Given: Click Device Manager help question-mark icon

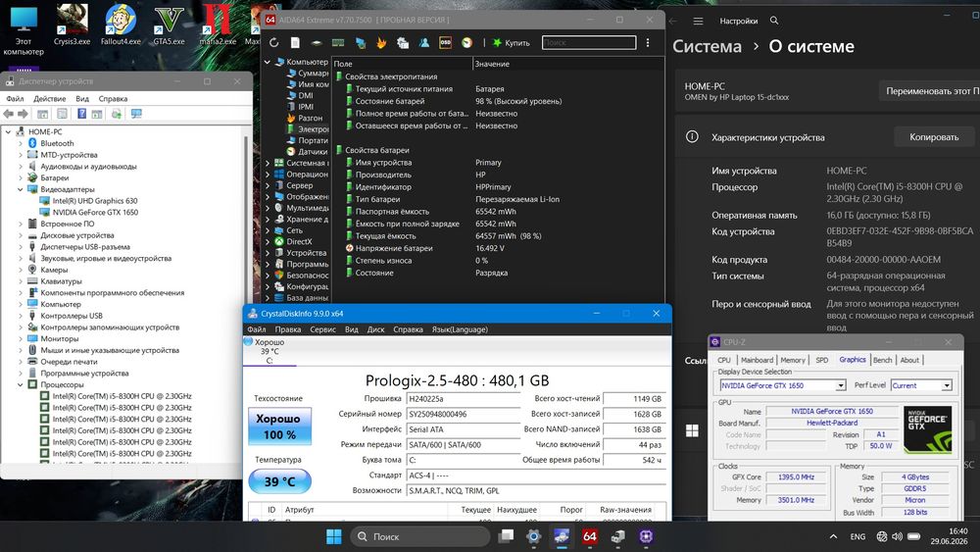Looking at the screenshot, I should tap(81, 114).
